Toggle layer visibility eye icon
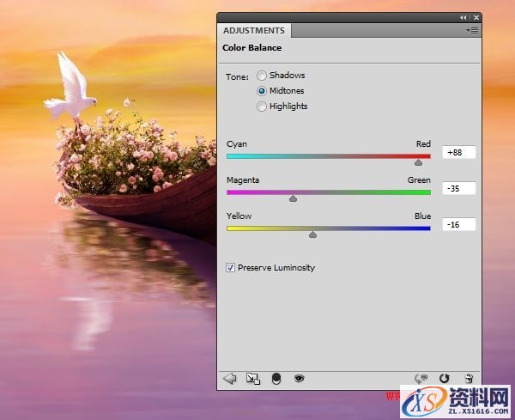 [x=300, y=378]
